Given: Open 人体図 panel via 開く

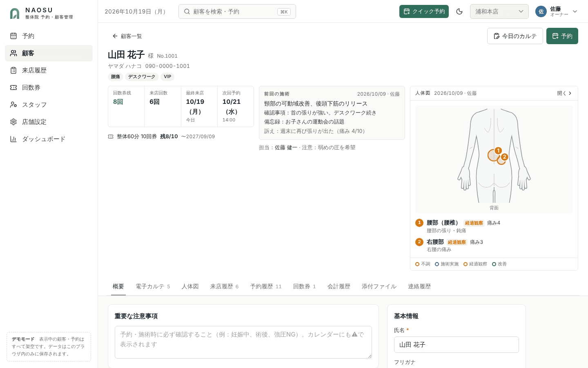Looking at the screenshot, I should (564, 93).
